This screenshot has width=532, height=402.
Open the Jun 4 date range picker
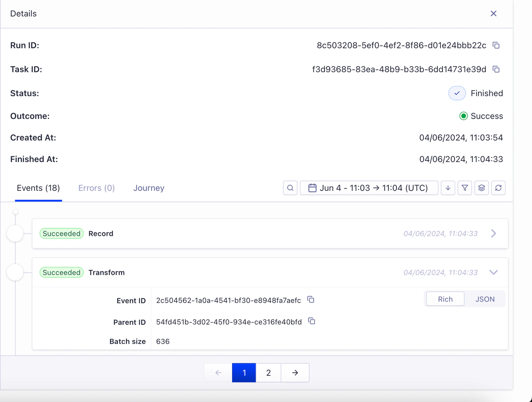pos(369,188)
